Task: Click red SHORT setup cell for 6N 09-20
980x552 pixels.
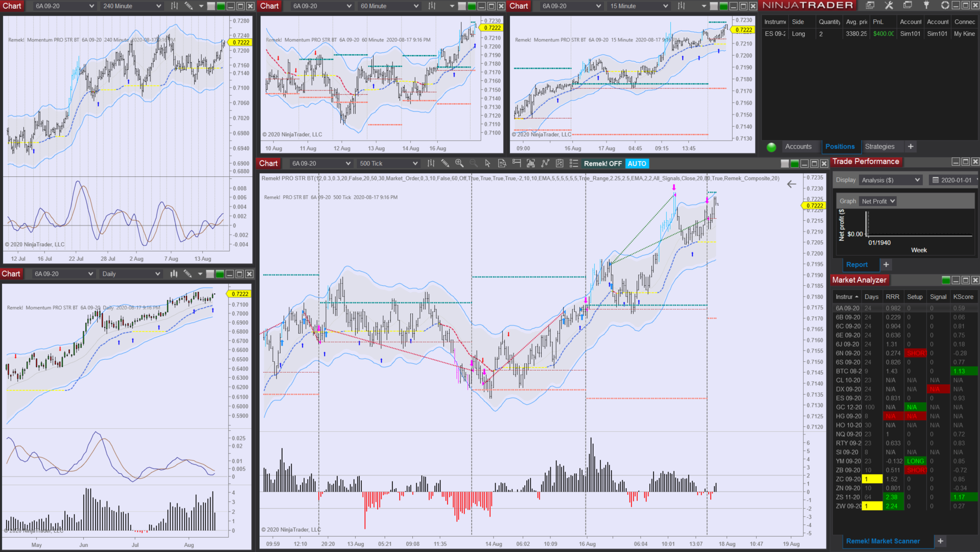Action: tap(915, 353)
